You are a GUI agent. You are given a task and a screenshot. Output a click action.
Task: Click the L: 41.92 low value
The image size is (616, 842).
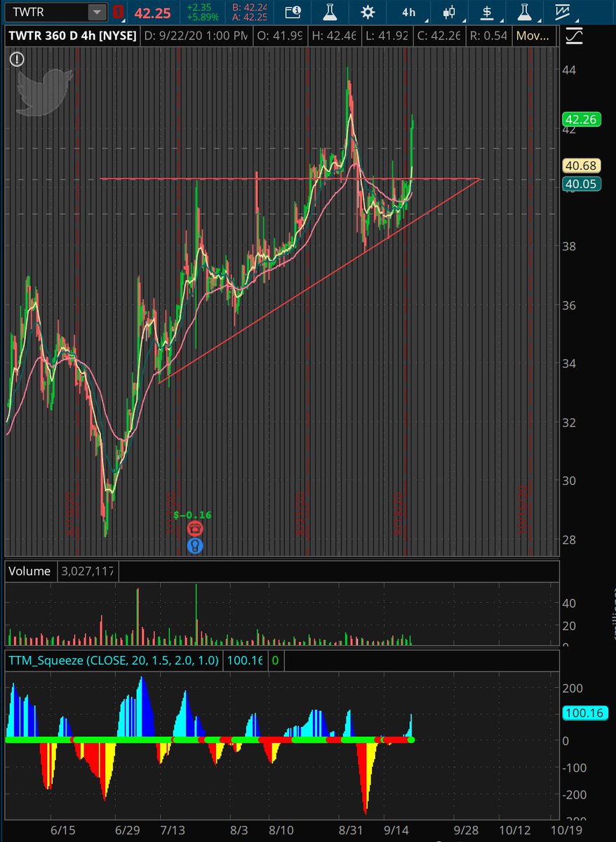(x=386, y=34)
